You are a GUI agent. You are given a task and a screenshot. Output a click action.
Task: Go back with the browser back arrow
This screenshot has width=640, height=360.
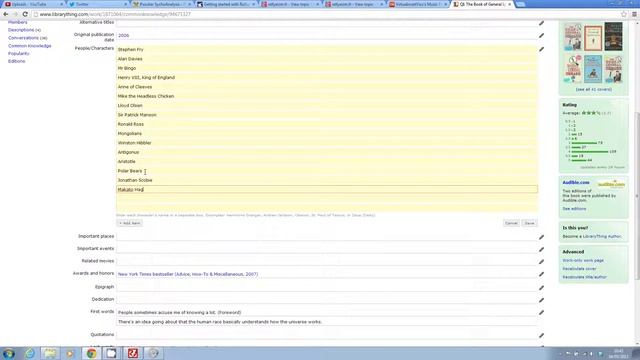click(x=6, y=14)
